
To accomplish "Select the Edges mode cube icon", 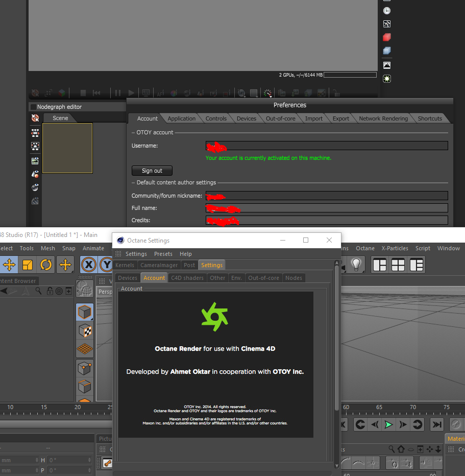I will 85,387.
